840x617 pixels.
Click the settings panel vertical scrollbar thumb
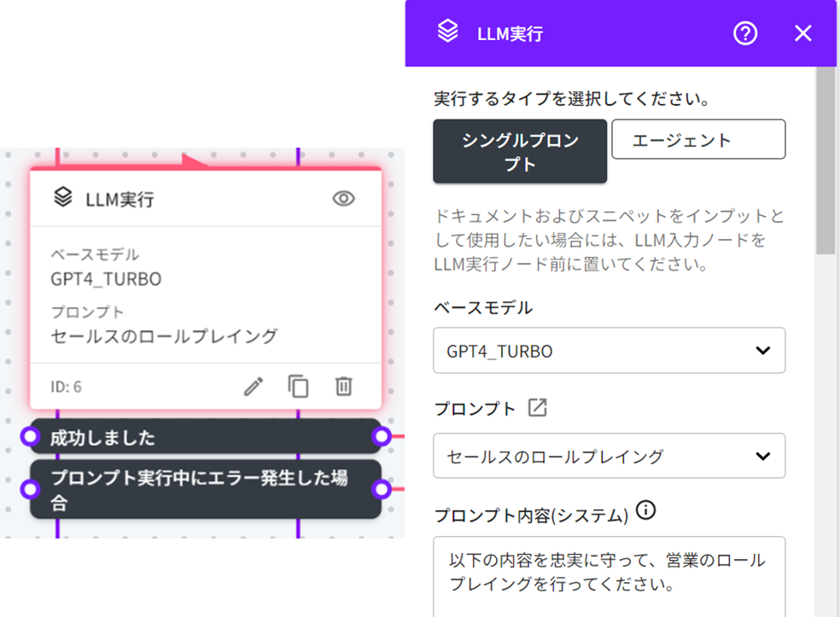tap(825, 162)
